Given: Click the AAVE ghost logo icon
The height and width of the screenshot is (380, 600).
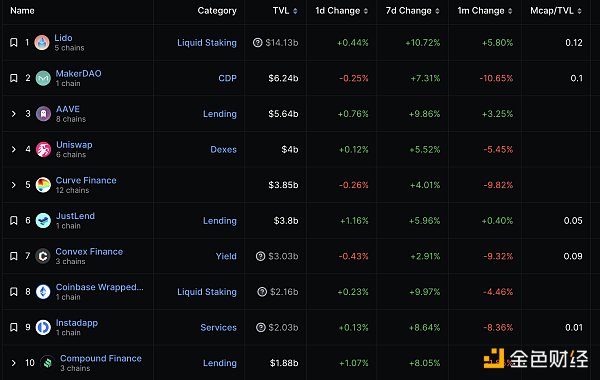Looking at the screenshot, I should [x=43, y=114].
